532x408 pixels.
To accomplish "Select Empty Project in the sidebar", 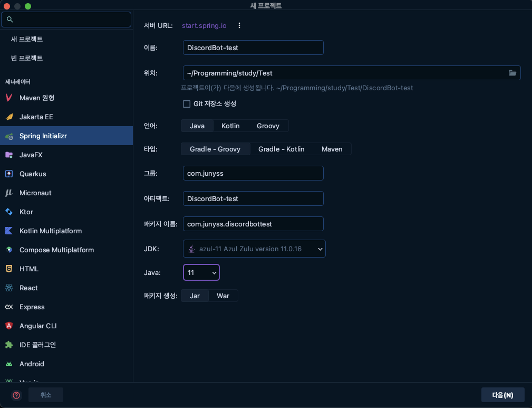I will [x=66, y=58].
